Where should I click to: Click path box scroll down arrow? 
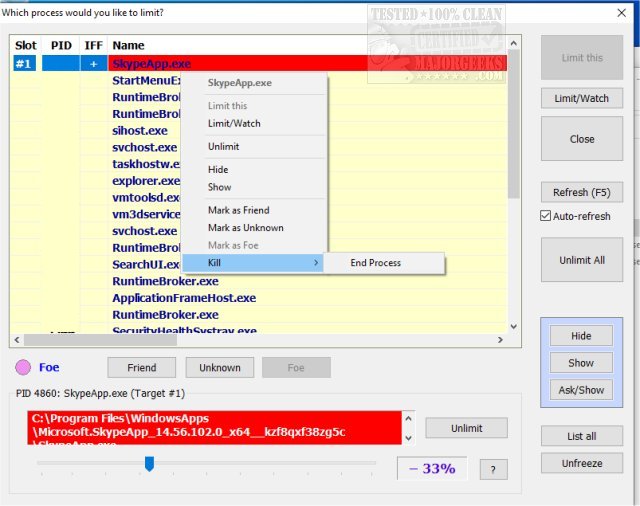tap(408, 438)
